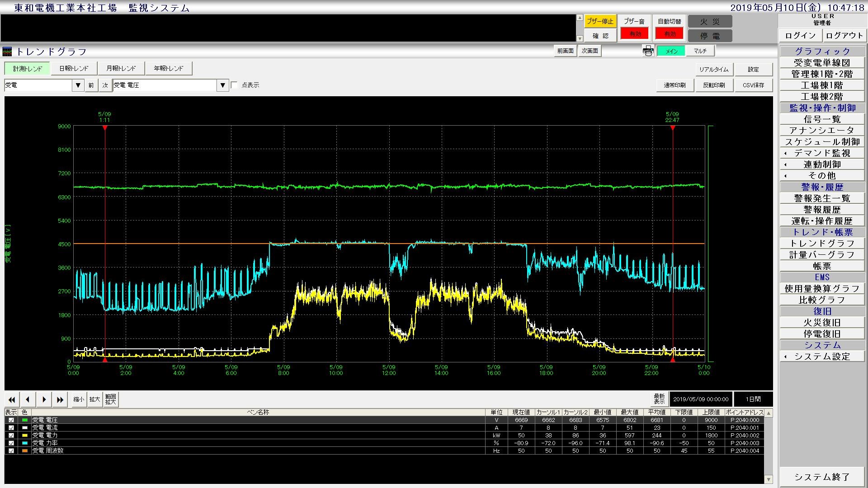This screenshot has width=868, height=488.
Task: Click the ログイン button
Action: [x=800, y=36]
